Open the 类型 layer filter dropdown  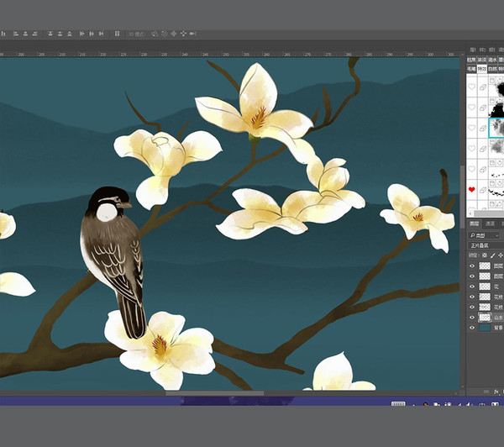click(484, 235)
